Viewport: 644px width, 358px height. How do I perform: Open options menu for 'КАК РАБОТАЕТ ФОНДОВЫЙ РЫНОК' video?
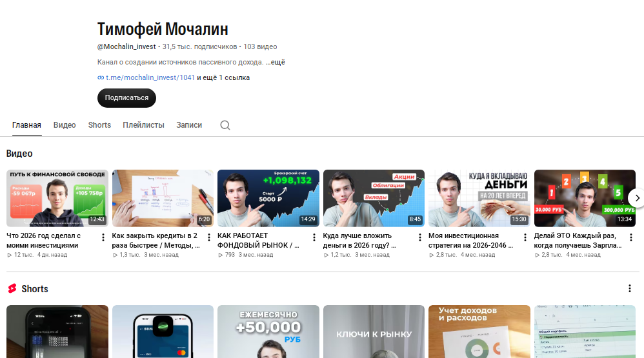point(314,237)
